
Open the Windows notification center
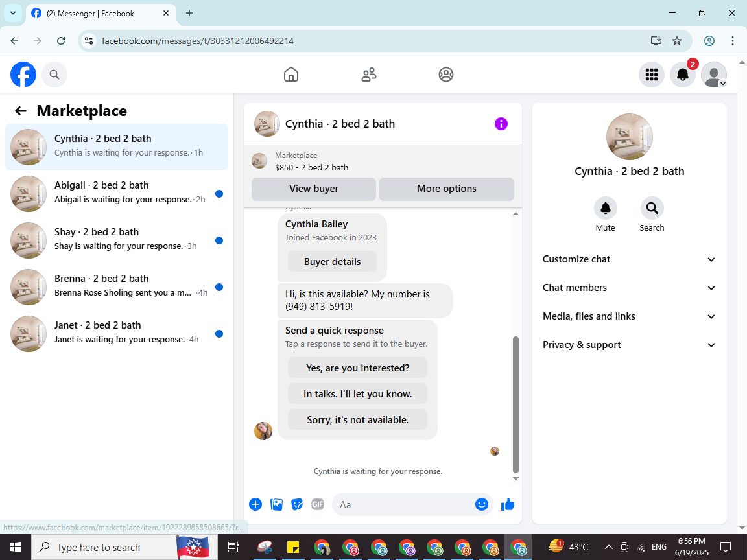726,547
